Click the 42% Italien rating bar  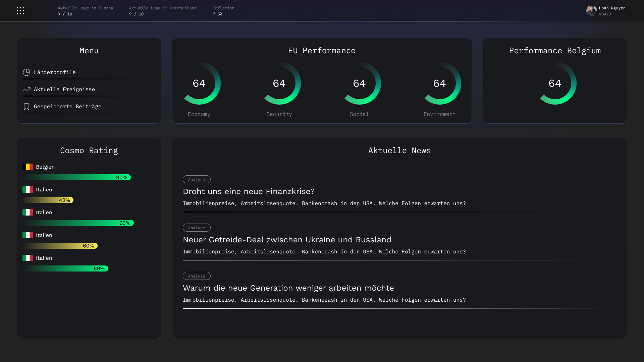click(x=48, y=200)
